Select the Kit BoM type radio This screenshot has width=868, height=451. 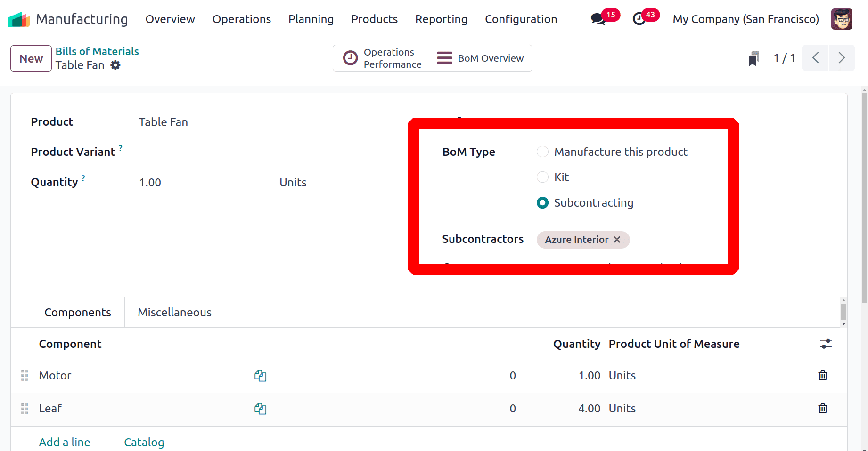coord(542,177)
